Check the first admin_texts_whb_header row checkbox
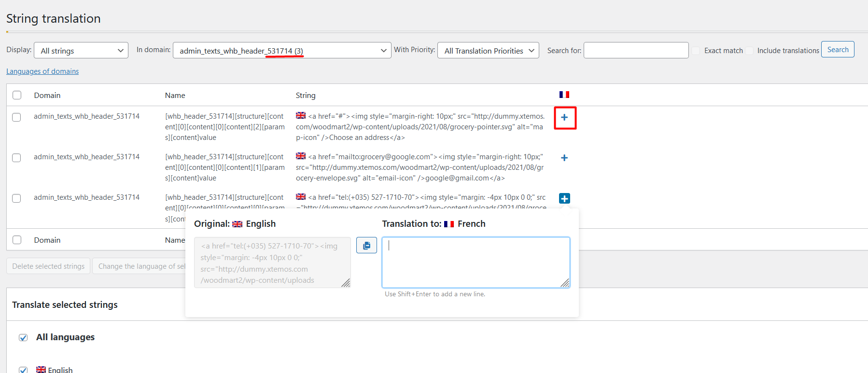This screenshot has width=868, height=373. pos(17,117)
